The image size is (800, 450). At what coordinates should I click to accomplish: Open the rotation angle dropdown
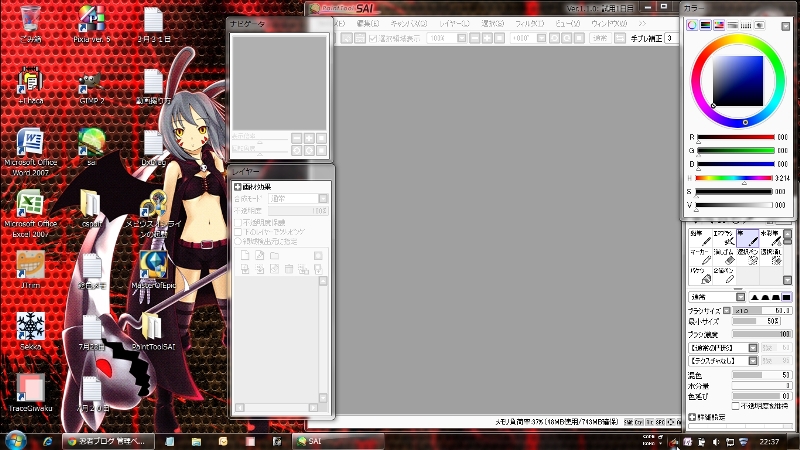coord(541,38)
